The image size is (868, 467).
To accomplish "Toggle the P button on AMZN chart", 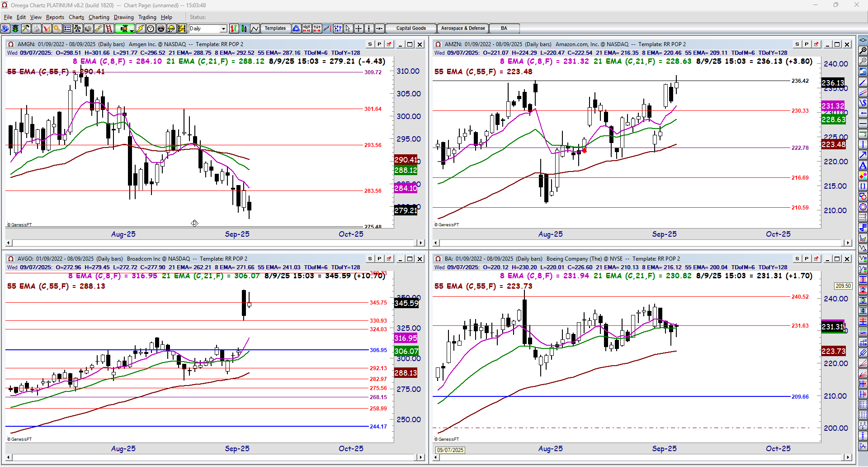I will coord(807,44).
